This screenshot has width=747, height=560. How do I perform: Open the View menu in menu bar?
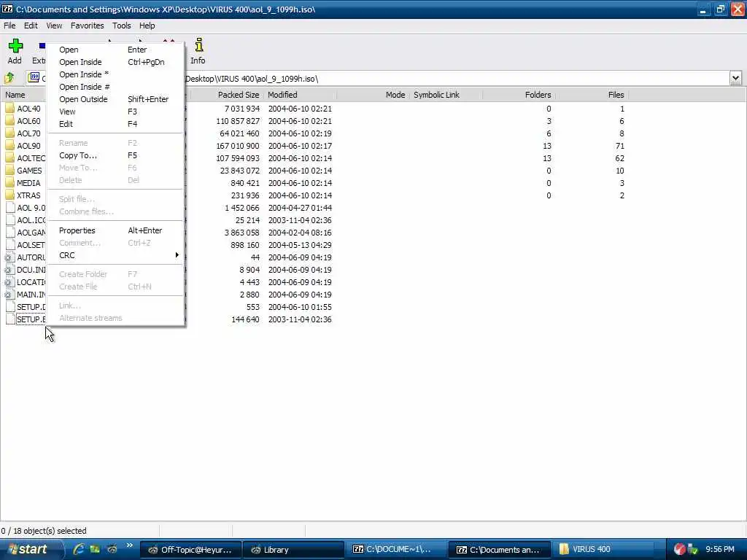pos(54,26)
